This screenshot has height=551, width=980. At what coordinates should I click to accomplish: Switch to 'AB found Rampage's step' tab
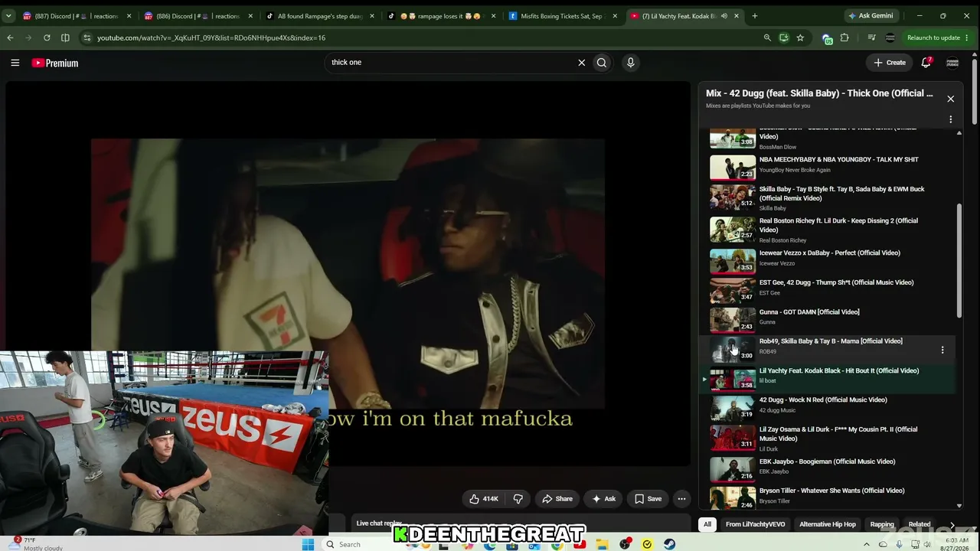point(320,16)
